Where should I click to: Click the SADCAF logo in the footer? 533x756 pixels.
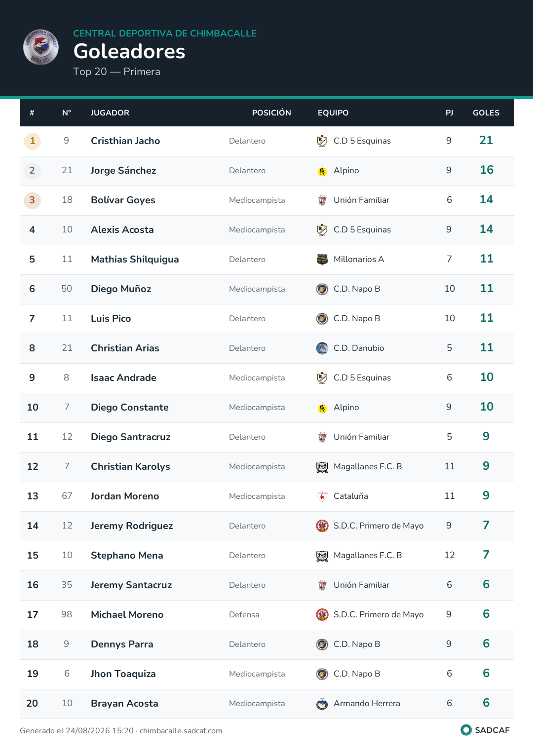tap(485, 730)
